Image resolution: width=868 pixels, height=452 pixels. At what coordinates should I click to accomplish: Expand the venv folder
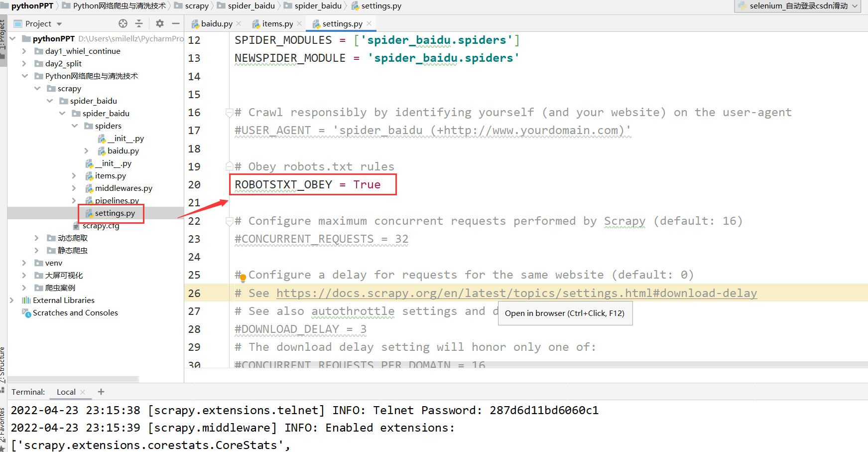click(24, 263)
